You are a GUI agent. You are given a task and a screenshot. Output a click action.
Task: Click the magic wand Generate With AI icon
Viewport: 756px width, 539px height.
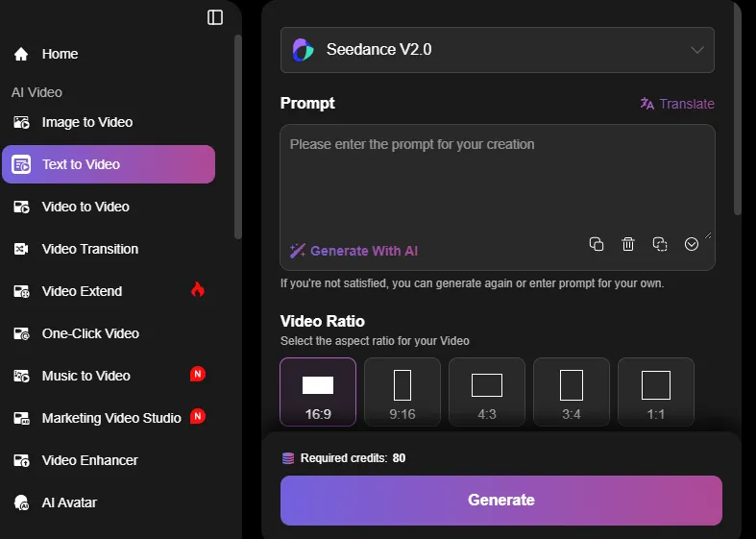pyautogui.click(x=298, y=251)
